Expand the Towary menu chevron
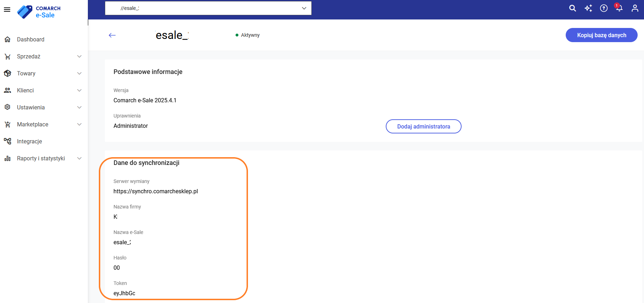This screenshot has height=303, width=644. coord(79,73)
